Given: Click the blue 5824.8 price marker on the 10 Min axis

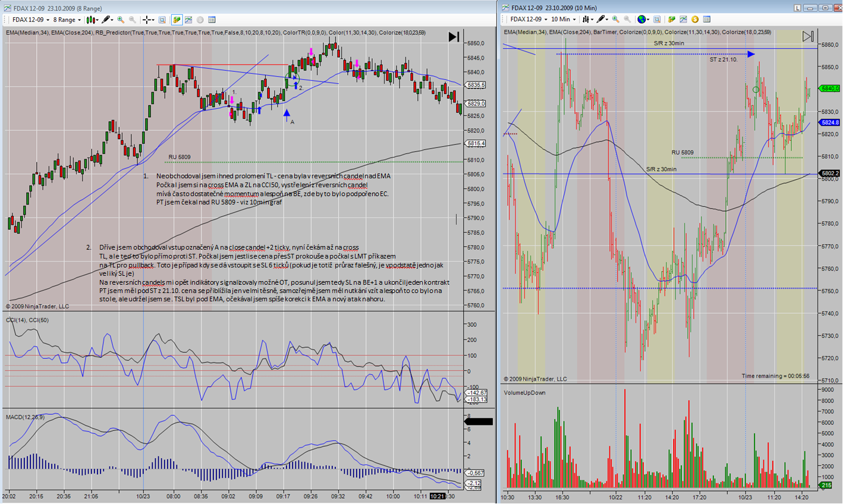Looking at the screenshot, I should click(830, 122).
